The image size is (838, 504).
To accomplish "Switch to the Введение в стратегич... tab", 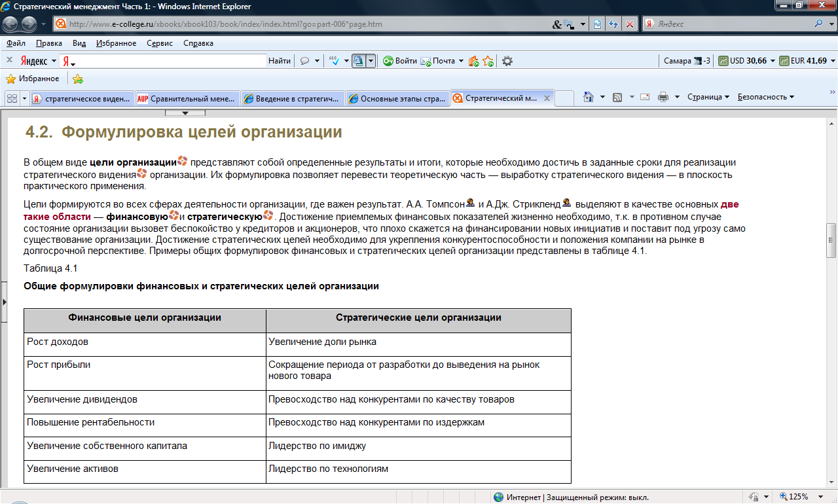I will 292,99.
